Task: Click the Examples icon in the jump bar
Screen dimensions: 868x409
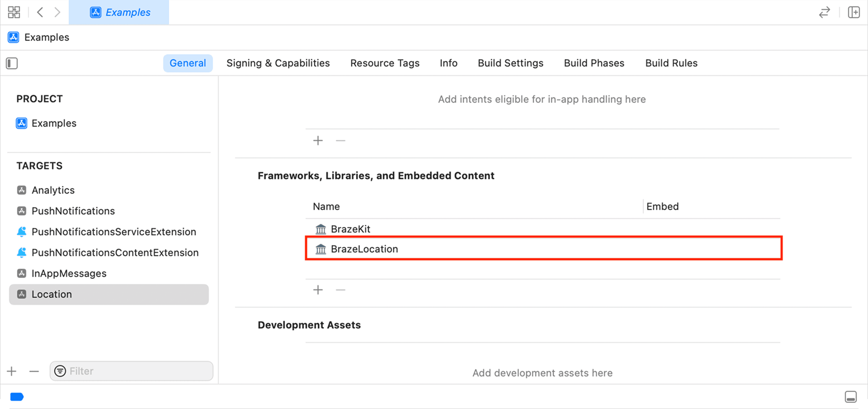Action: (x=14, y=37)
